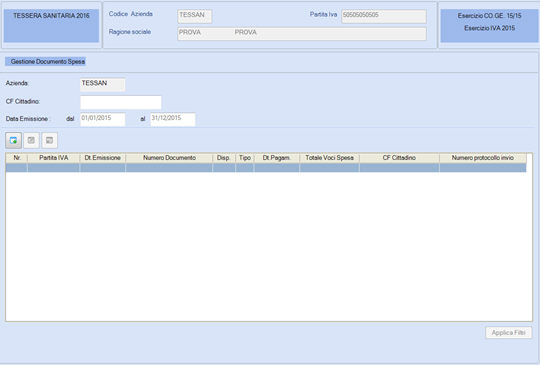Click the TESSERA SANITARIA 2016 header panel
This screenshot has width=540, height=365.
click(x=51, y=25)
